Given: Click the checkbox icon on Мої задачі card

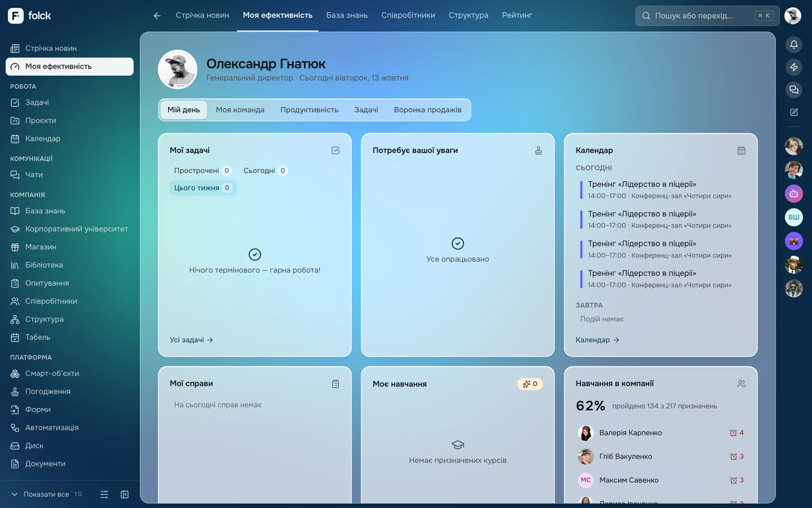Looking at the screenshot, I should 336,150.
